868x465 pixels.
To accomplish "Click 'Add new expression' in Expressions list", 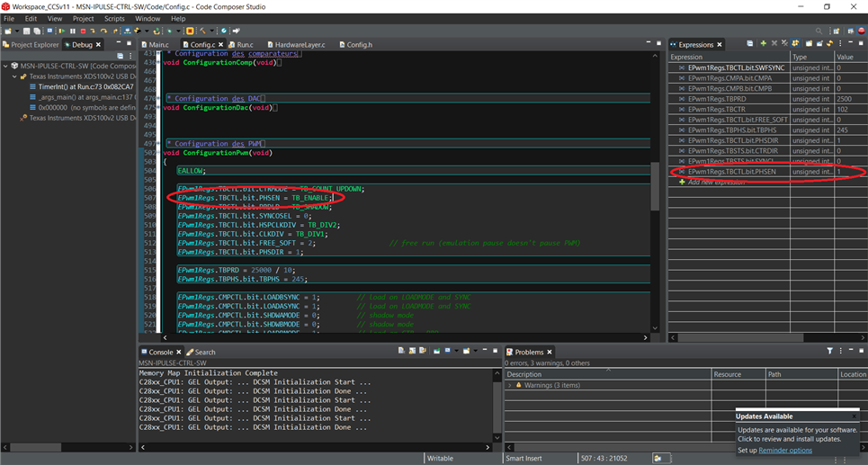I will [x=714, y=182].
